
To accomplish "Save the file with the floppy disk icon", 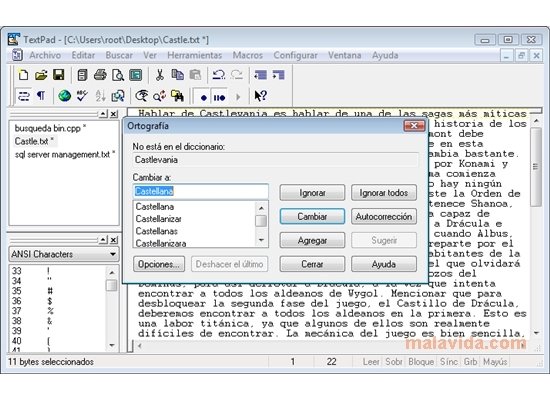I will (x=58, y=75).
